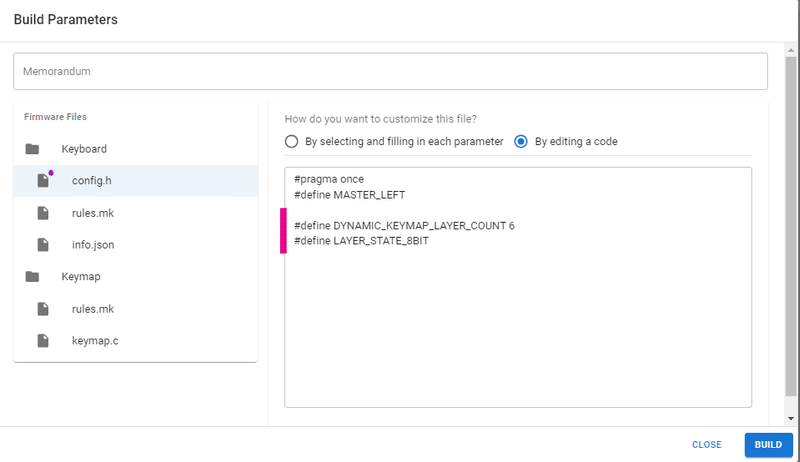800x462 pixels.
Task: Click the Keyboard rules.mk file icon
Action: [x=43, y=213]
